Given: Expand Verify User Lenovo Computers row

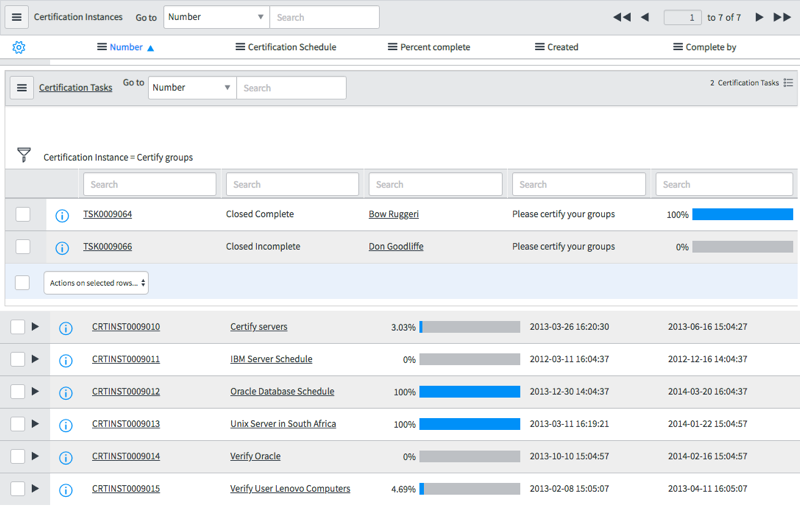Looking at the screenshot, I should coord(35,488).
